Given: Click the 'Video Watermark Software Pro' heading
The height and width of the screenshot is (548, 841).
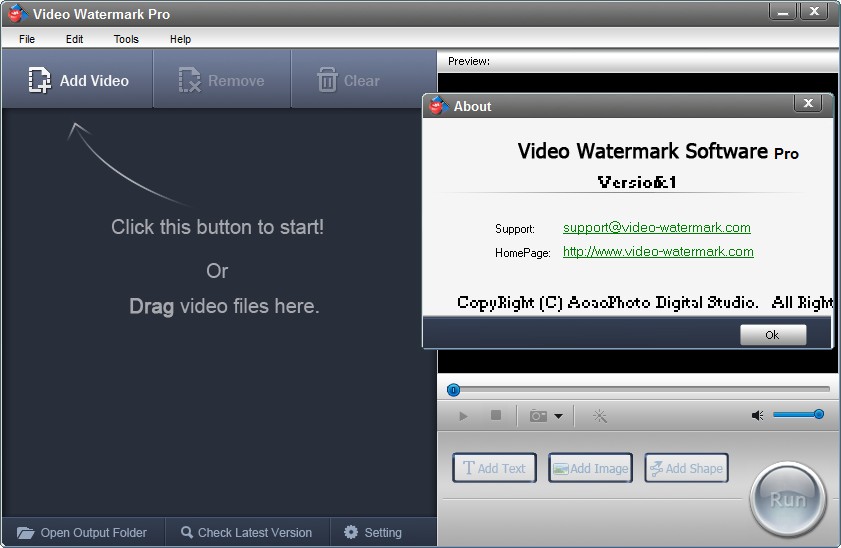Looking at the screenshot, I should click(658, 151).
